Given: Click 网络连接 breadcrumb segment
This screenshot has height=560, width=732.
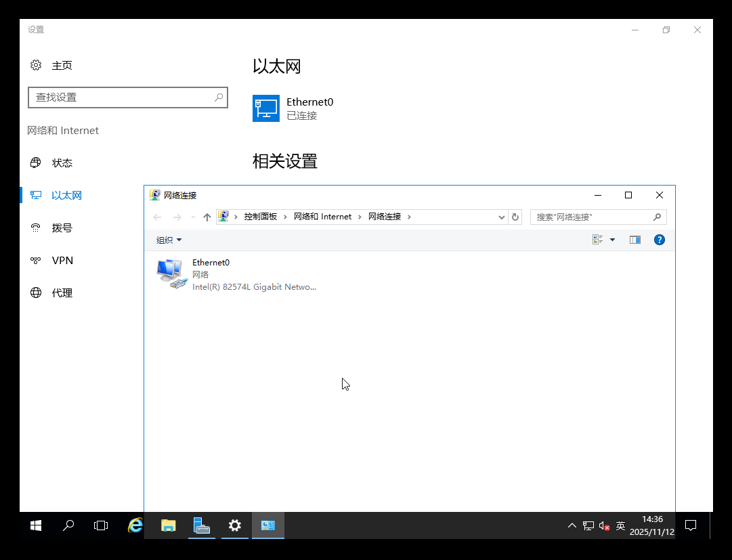Looking at the screenshot, I should tap(385, 217).
